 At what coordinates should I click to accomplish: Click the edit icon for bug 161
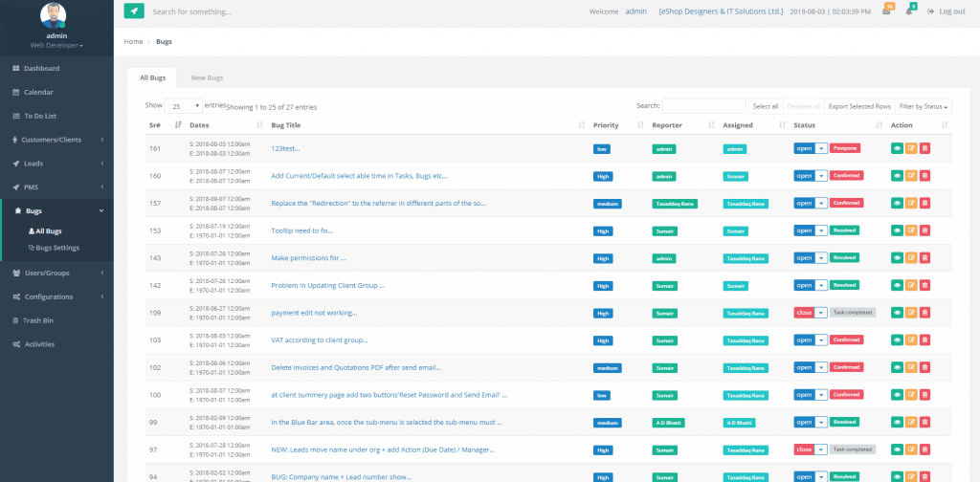(911, 149)
